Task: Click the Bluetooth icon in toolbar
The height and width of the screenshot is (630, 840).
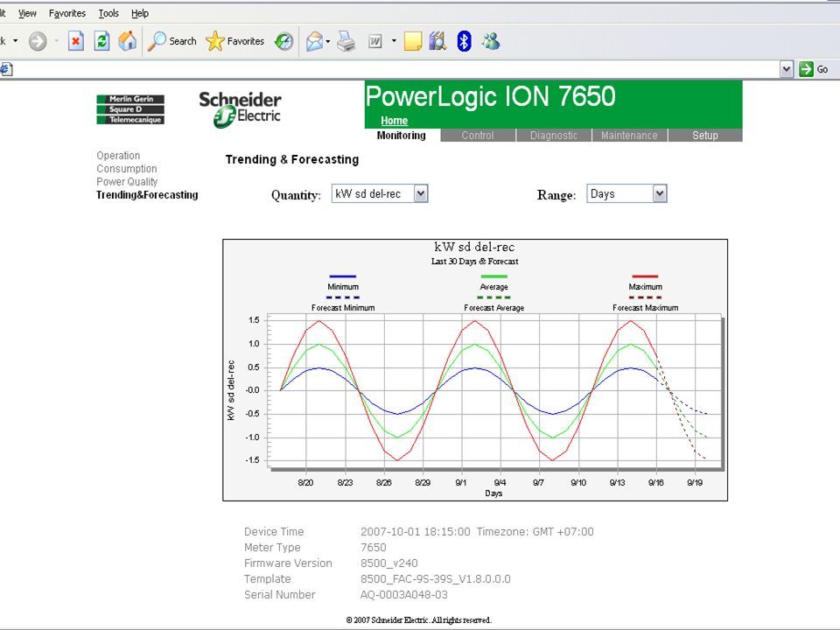Action: click(x=464, y=41)
